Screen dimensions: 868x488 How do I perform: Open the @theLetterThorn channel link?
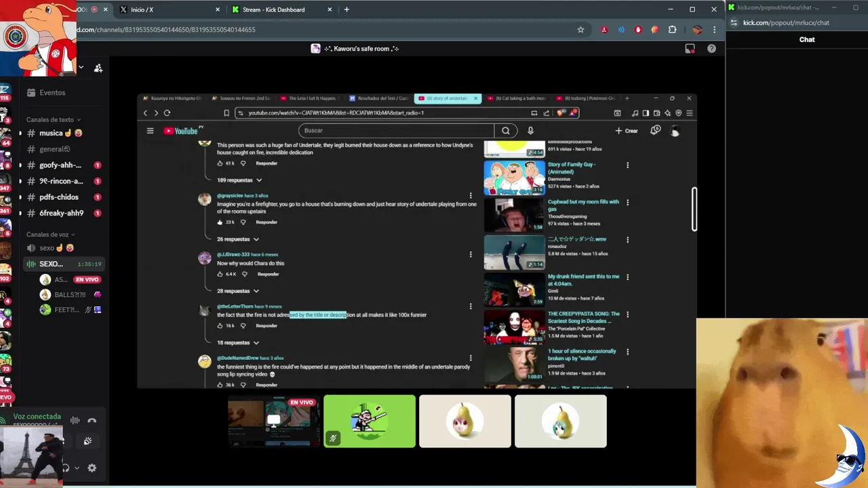[235, 306]
